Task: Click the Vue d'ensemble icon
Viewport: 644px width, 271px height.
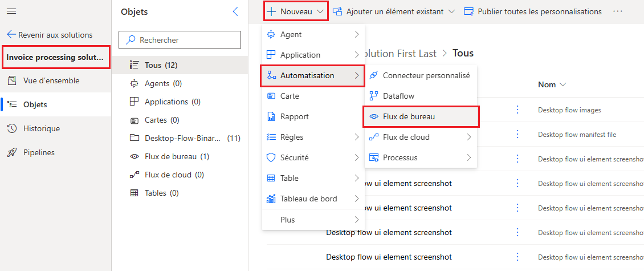Action: pyautogui.click(x=12, y=80)
